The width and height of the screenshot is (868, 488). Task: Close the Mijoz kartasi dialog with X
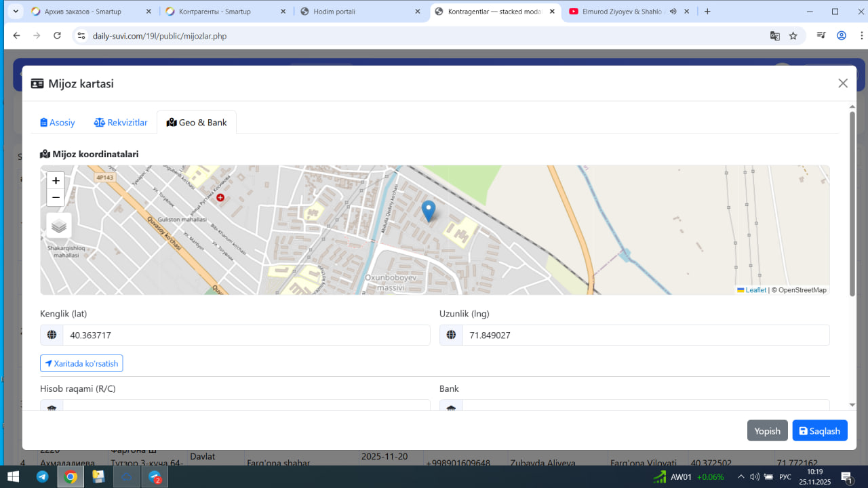(x=843, y=83)
